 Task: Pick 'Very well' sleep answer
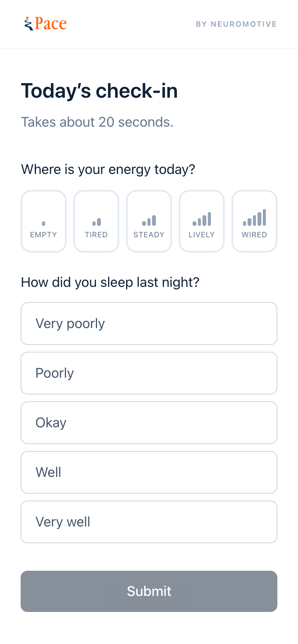point(149,522)
